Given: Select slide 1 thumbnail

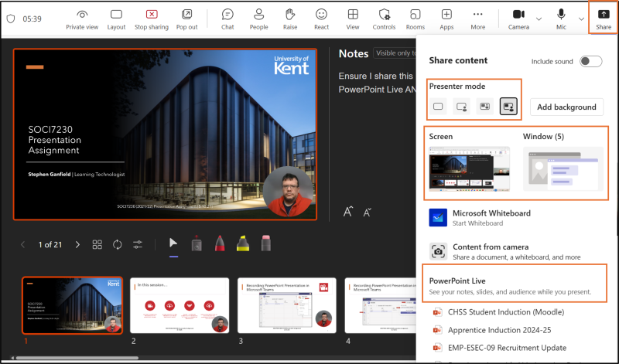Looking at the screenshot, I should click(x=72, y=305).
